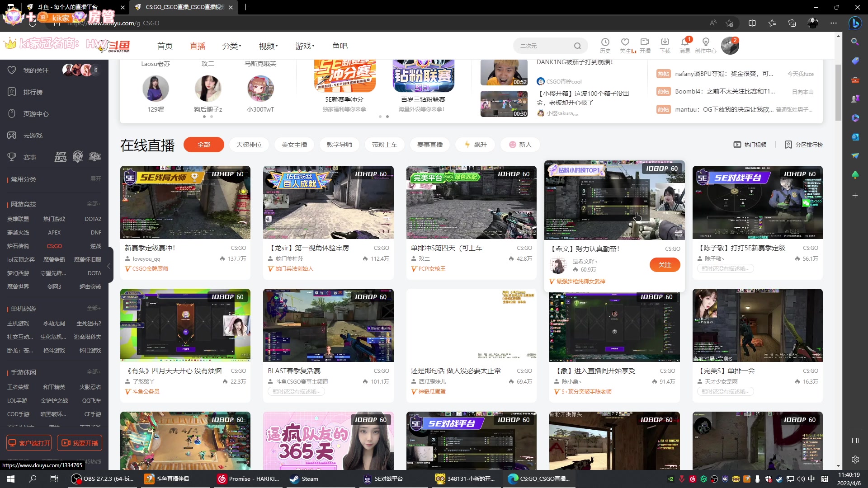Open the 游戏 dropdown in the navigation
868x488 pixels.
click(x=305, y=46)
